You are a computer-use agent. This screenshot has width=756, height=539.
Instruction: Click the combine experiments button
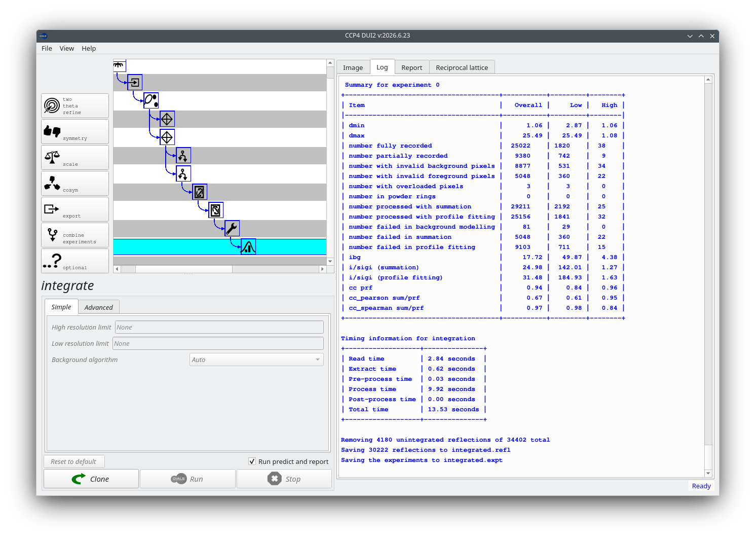point(75,235)
